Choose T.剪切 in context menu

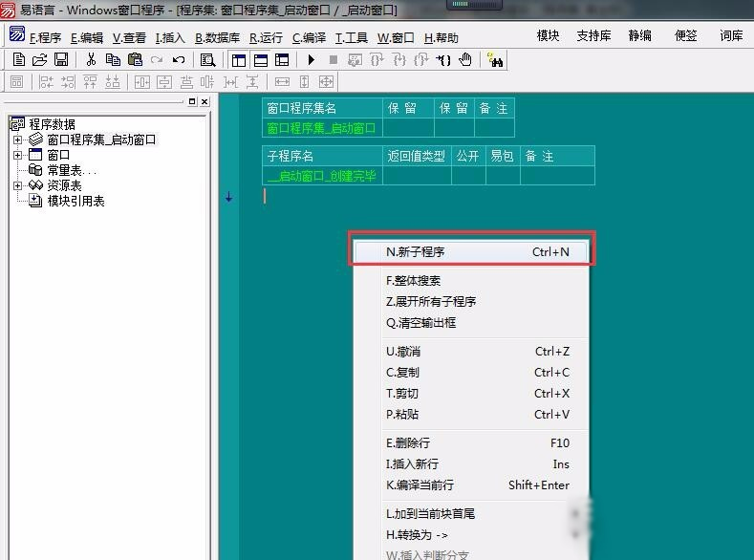[471, 394]
